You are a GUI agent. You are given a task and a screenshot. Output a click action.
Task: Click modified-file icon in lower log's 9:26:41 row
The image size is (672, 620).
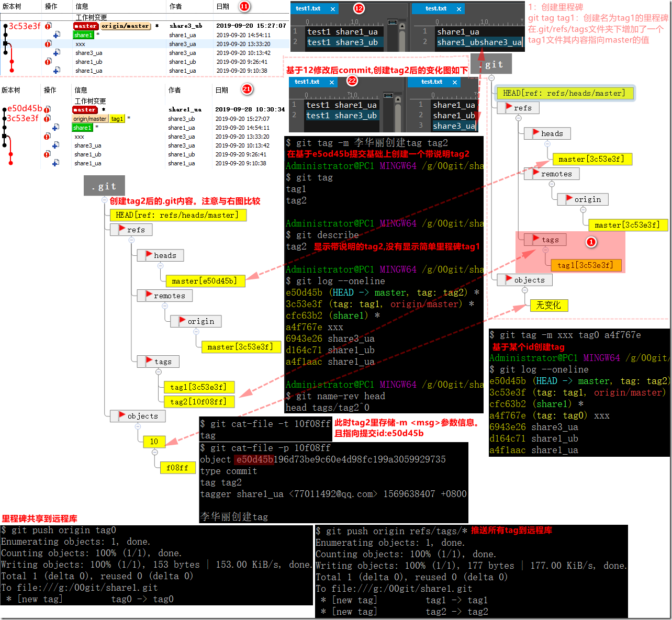click(48, 154)
